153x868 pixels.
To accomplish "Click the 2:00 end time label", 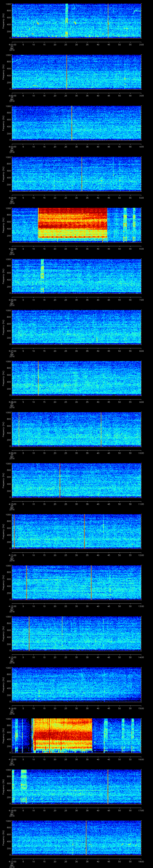I will coord(141,44).
